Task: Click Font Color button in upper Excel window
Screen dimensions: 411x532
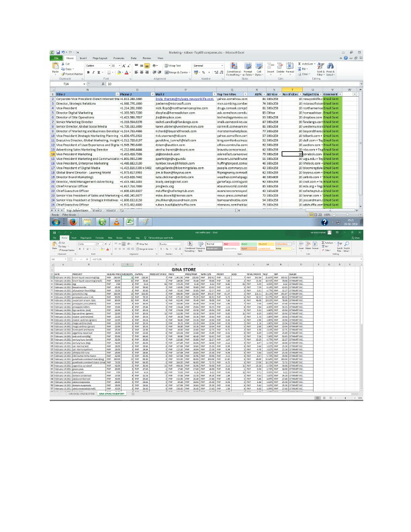Action: (126, 73)
